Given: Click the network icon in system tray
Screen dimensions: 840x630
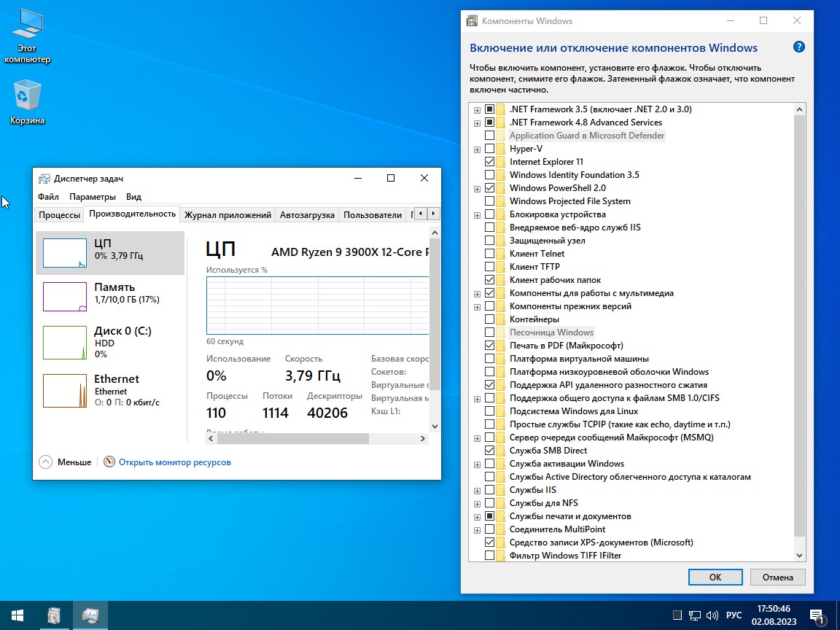Looking at the screenshot, I should pos(695,615).
